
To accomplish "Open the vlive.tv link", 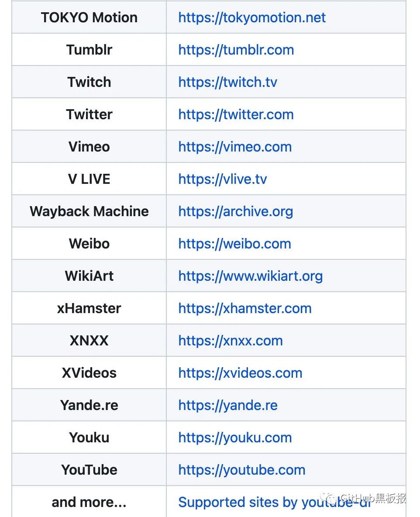I will point(223,179).
